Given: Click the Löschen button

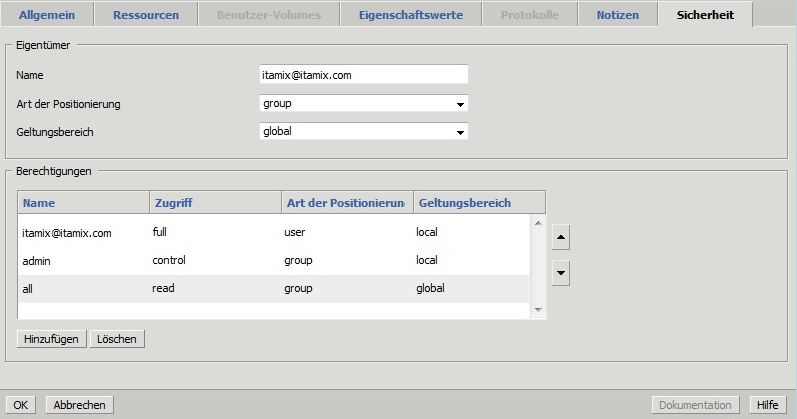Looking at the screenshot, I should click(117, 339).
